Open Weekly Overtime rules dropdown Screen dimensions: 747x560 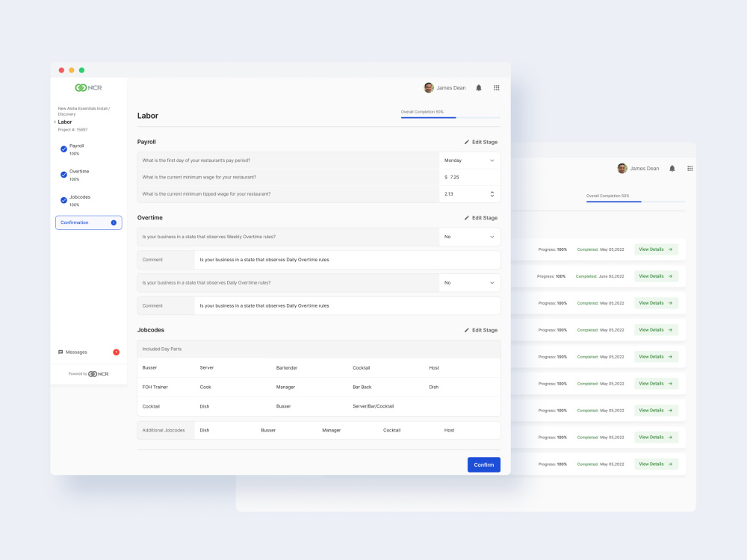pos(469,237)
